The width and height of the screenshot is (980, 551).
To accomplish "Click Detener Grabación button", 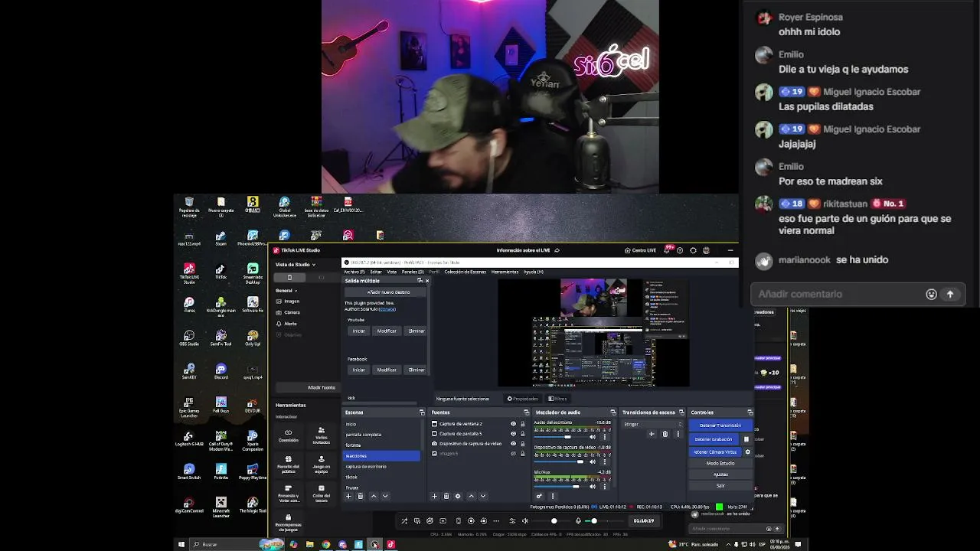I will pyautogui.click(x=714, y=439).
